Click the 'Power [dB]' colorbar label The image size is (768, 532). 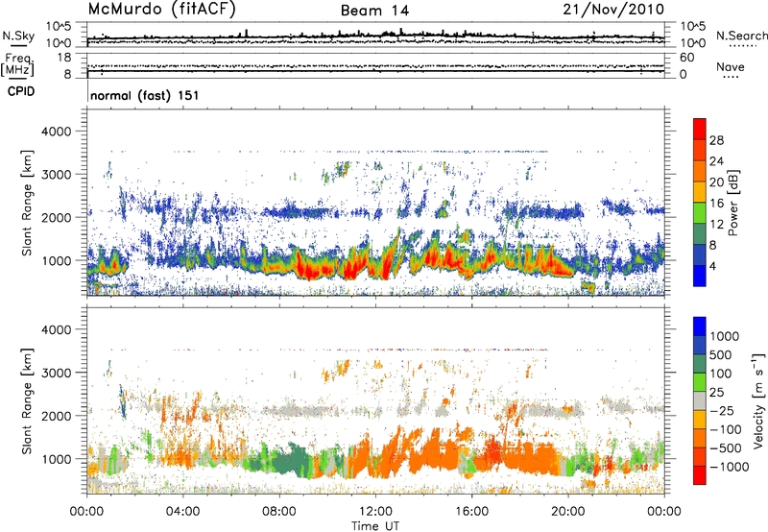tap(733, 203)
